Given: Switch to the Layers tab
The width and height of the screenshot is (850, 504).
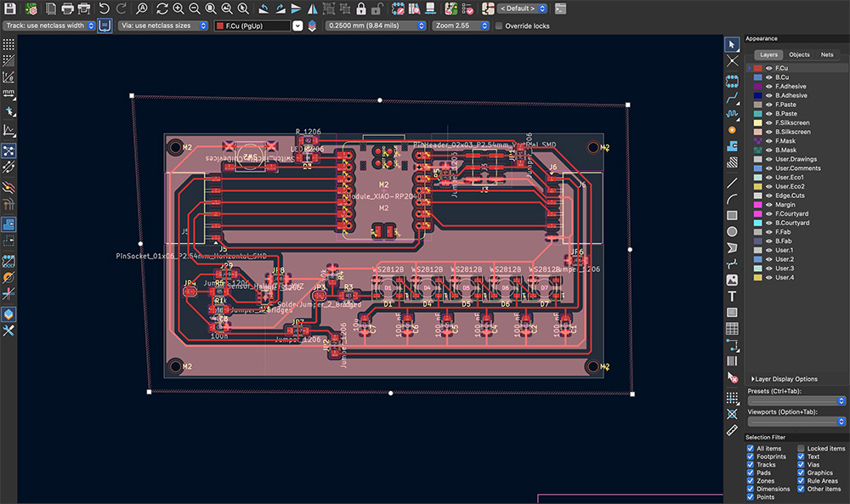Looking at the screenshot, I should pos(768,54).
